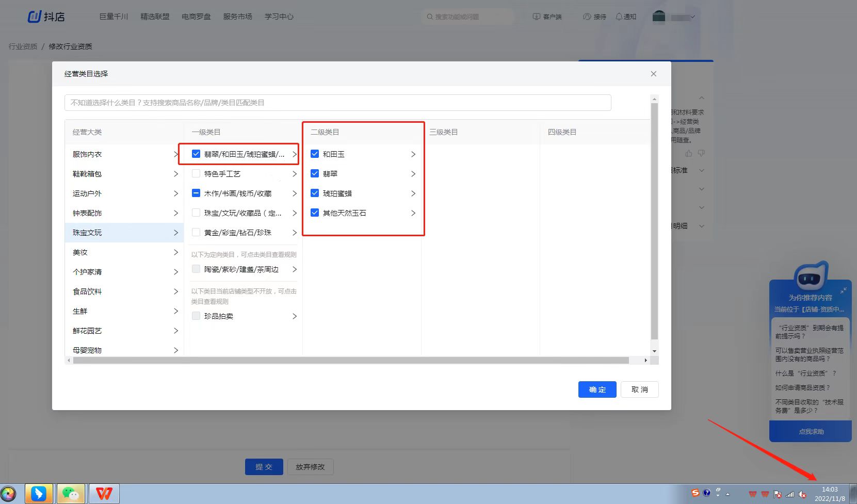
Task: Click 取消 to cancel category selection
Action: 640,389
